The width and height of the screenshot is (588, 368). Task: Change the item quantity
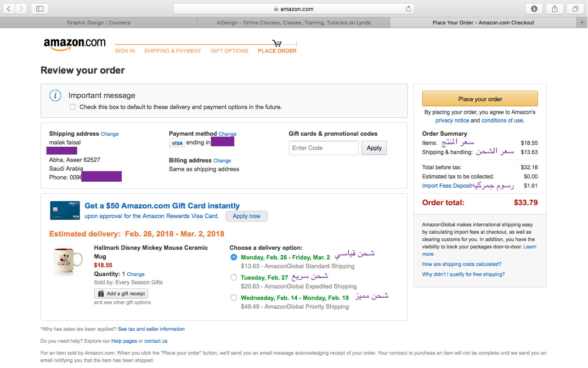click(x=136, y=274)
